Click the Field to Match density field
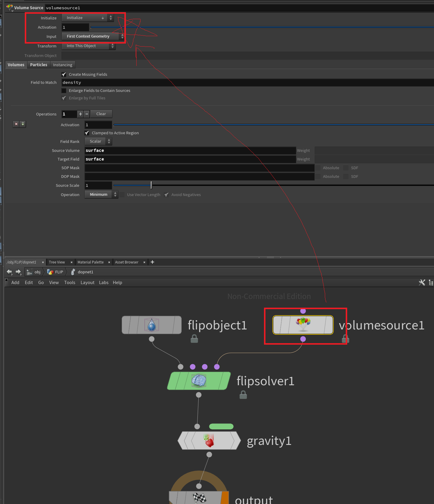The width and height of the screenshot is (434, 504). pos(248,83)
